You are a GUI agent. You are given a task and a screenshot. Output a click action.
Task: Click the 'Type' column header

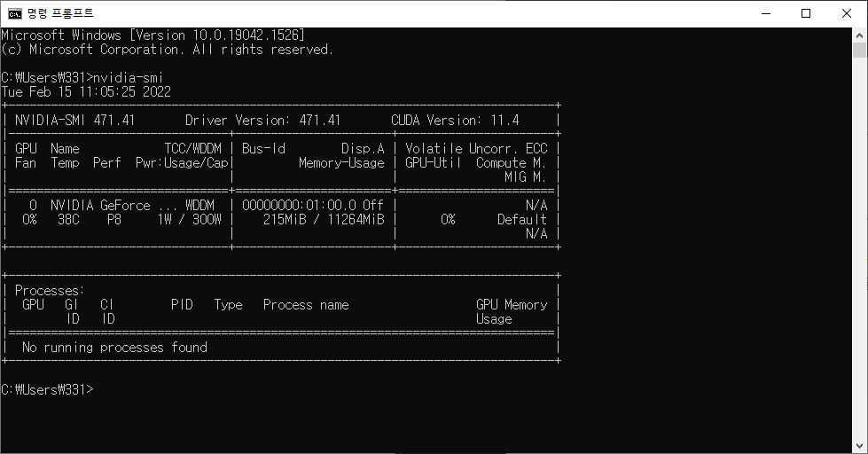228,305
